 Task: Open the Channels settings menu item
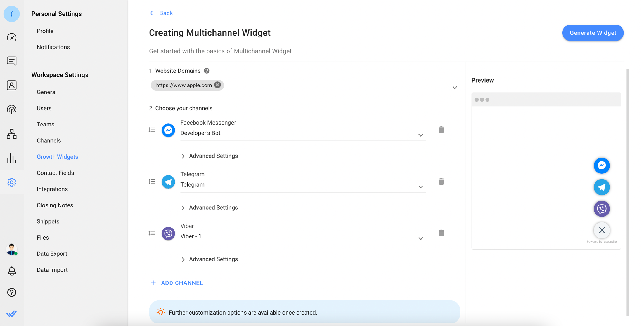coord(49,140)
